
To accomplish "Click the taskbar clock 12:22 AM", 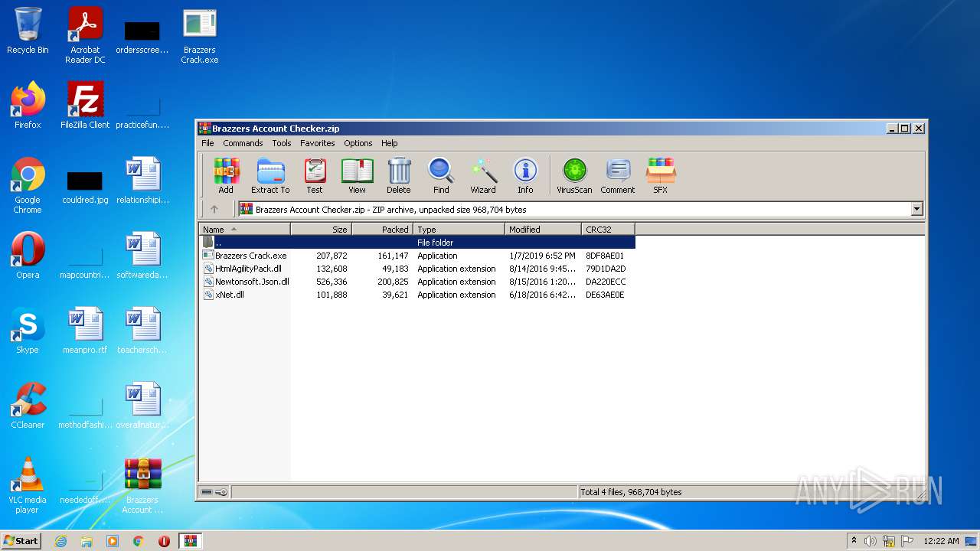I will pos(941,541).
